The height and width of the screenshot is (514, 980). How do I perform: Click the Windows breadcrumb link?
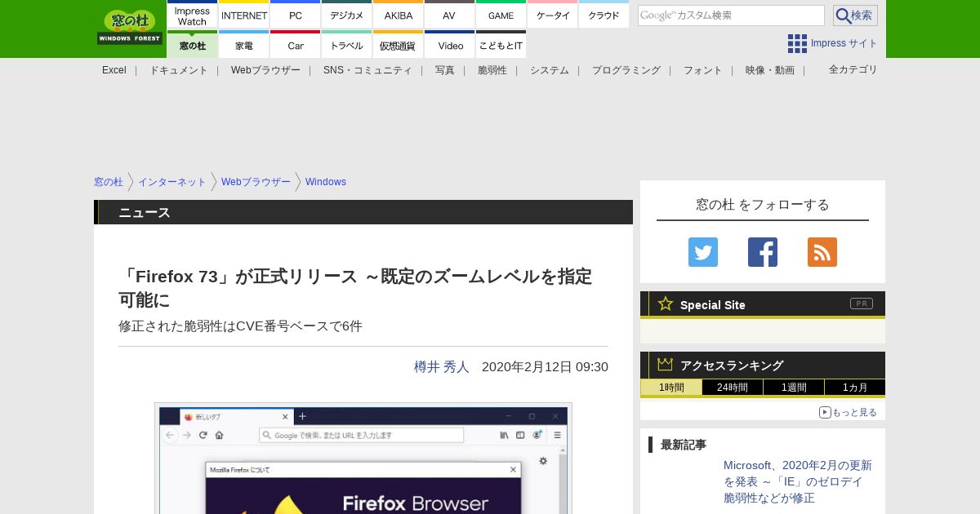pyautogui.click(x=326, y=182)
